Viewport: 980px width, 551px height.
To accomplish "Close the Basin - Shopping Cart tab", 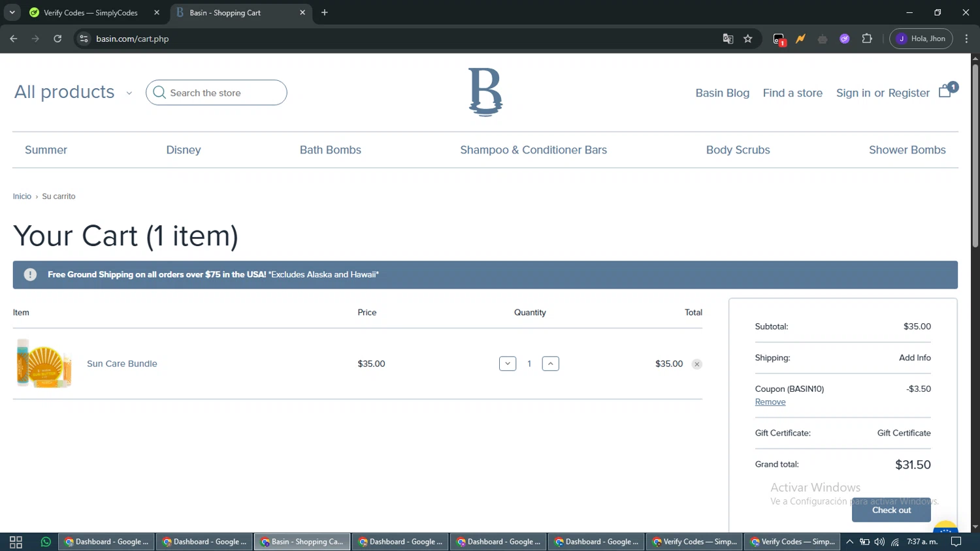I will point(302,12).
